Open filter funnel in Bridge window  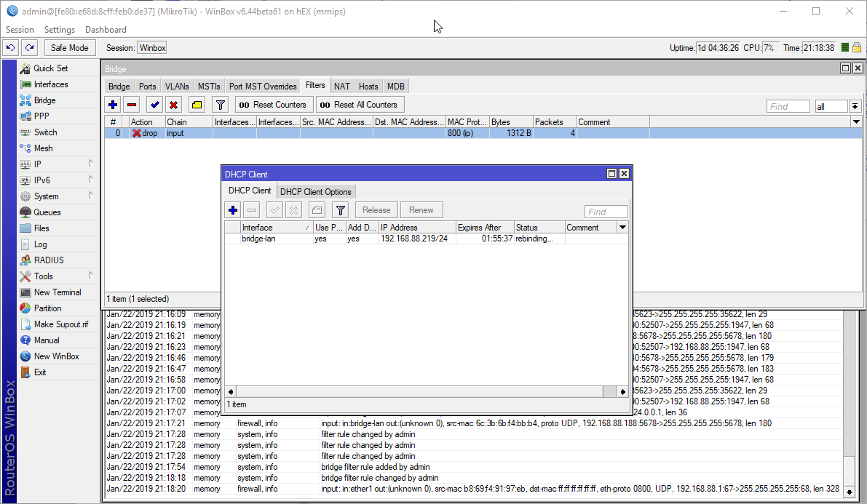point(221,105)
